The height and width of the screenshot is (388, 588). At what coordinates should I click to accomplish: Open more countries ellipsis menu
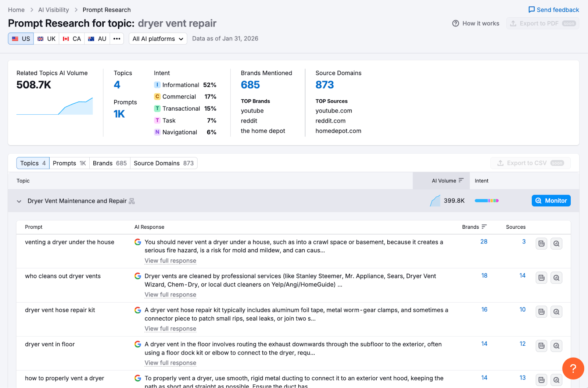tap(117, 39)
